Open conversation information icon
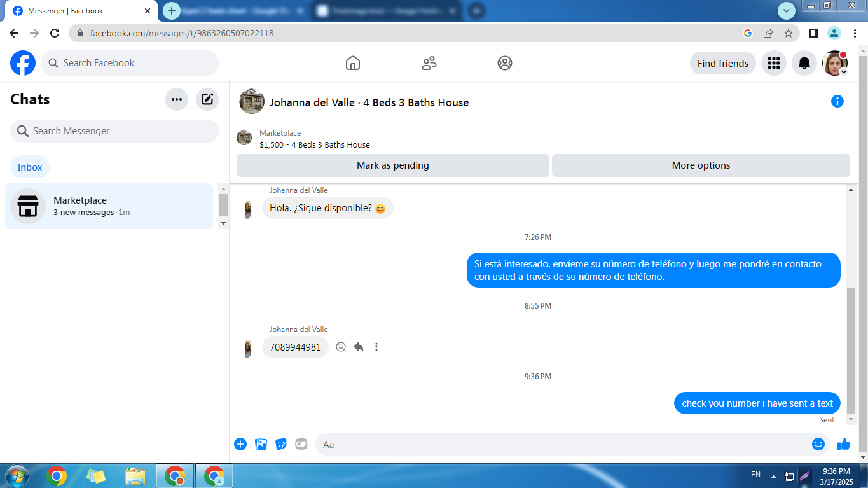 (x=837, y=101)
